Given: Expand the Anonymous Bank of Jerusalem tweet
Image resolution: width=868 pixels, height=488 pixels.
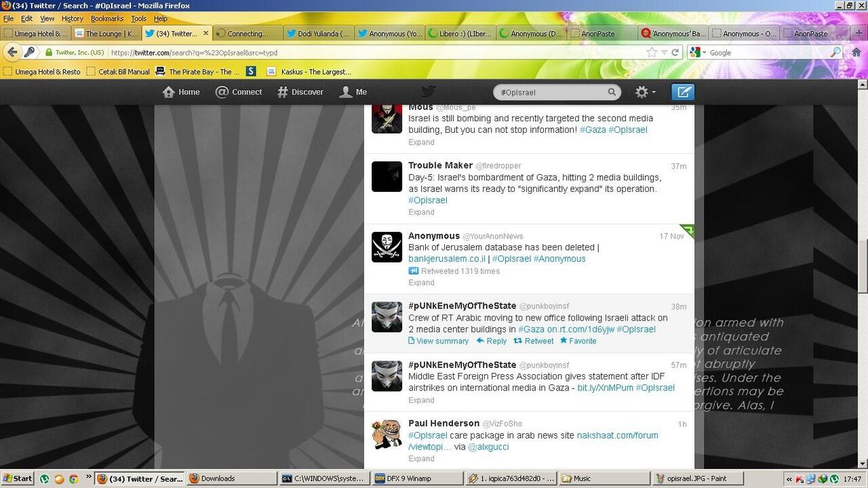Looking at the screenshot, I should [421, 283].
